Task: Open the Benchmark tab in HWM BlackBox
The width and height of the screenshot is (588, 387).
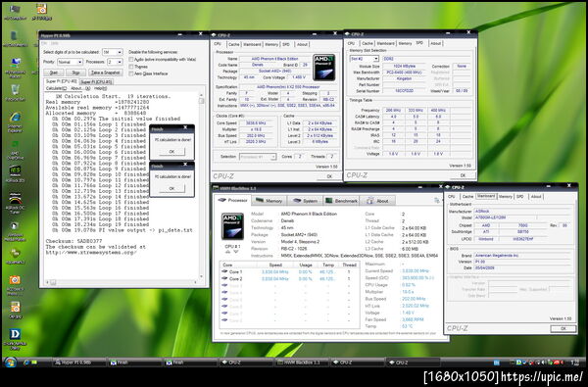Action: (341, 201)
